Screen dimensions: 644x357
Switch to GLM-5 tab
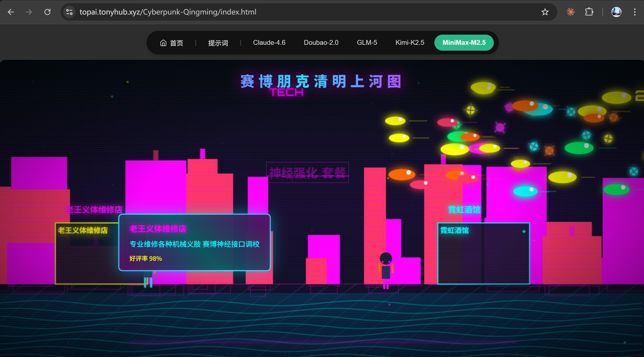pos(367,43)
